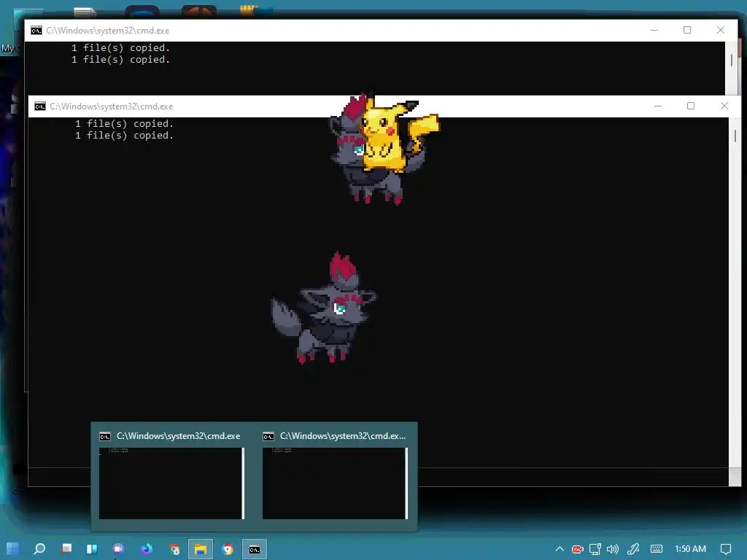This screenshot has height=560, width=747.
Task: Open the 1:50 AM clock flyout
Action: point(690,549)
